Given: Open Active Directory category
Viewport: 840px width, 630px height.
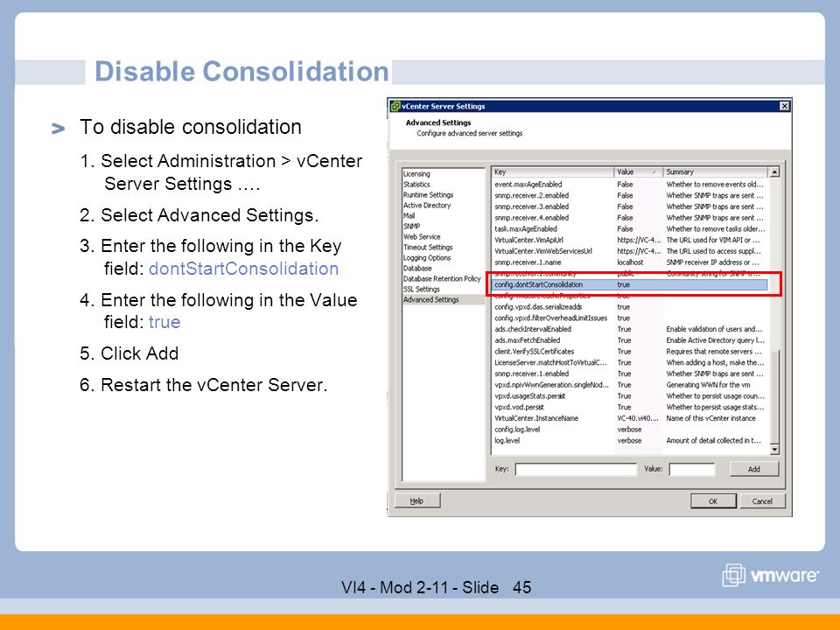Looking at the screenshot, I should point(427,205).
